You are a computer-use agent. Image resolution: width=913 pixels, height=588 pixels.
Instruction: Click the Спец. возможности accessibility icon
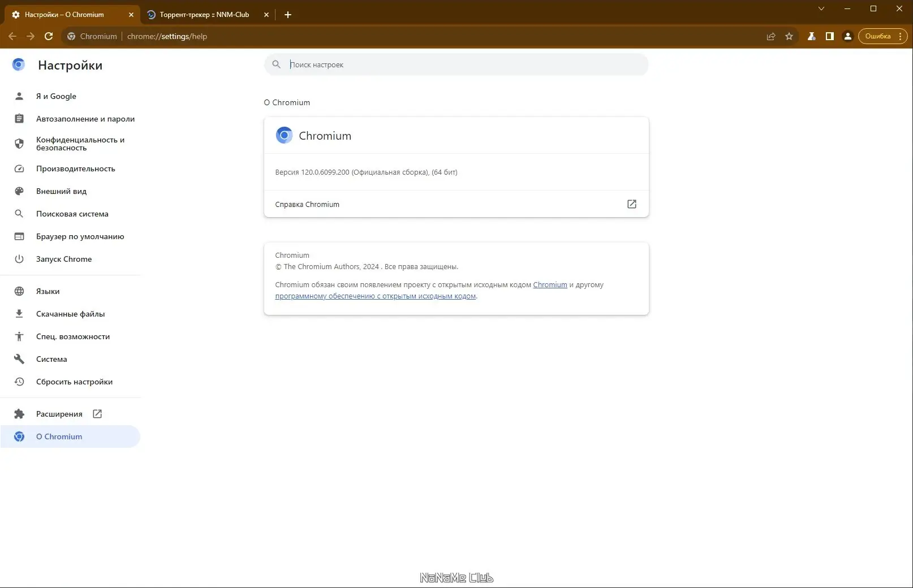(19, 336)
